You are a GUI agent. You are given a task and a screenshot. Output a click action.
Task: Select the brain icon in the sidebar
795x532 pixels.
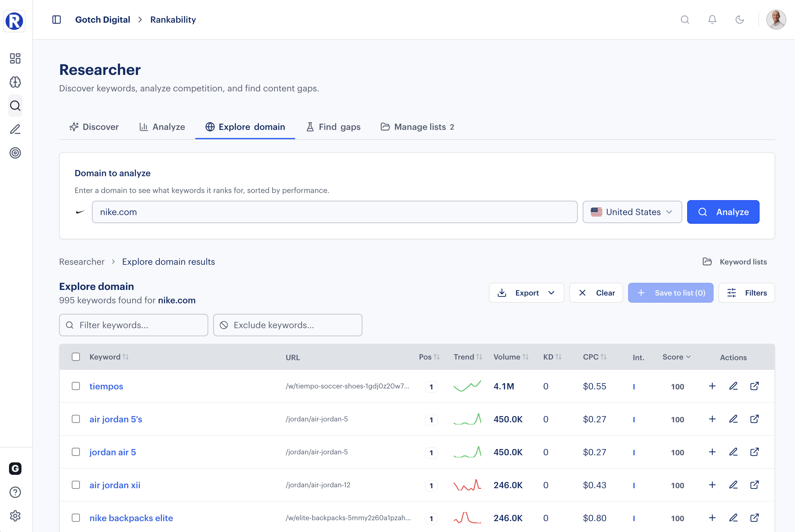(15, 82)
